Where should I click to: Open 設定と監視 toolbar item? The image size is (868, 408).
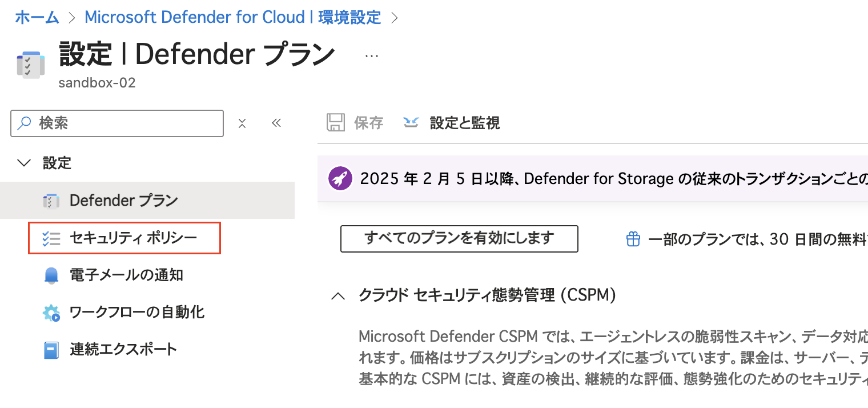pos(451,123)
